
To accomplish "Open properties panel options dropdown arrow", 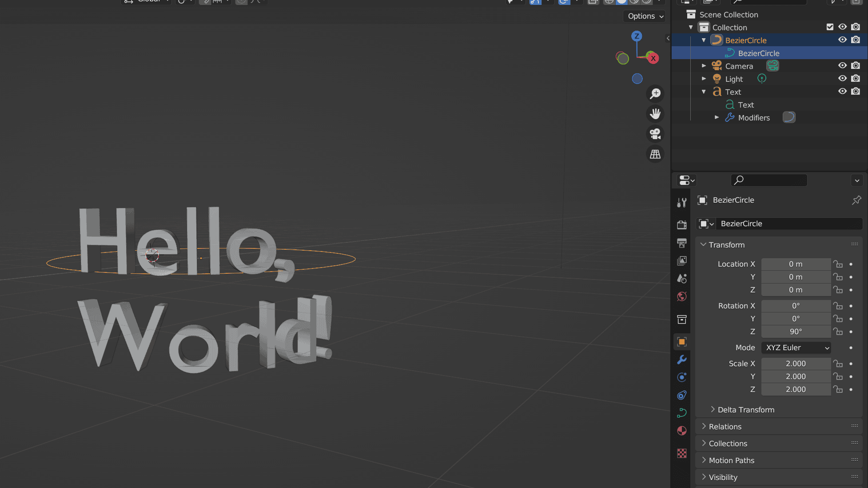I will (x=857, y=180).
